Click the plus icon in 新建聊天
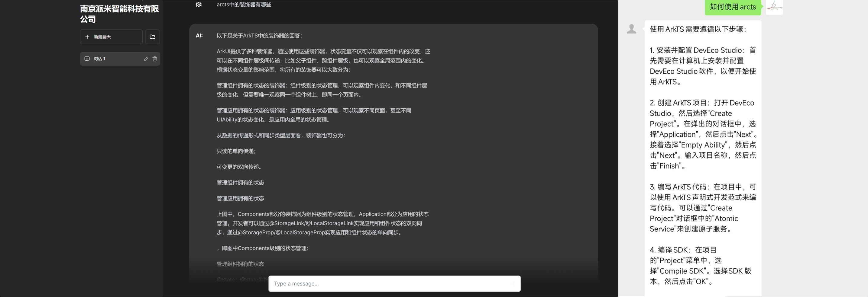The image size is (868, 297). pos(87,37)
